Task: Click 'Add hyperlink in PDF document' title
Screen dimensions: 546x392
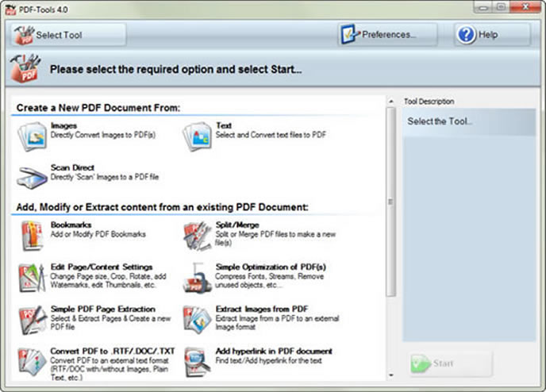Action: 274,351
